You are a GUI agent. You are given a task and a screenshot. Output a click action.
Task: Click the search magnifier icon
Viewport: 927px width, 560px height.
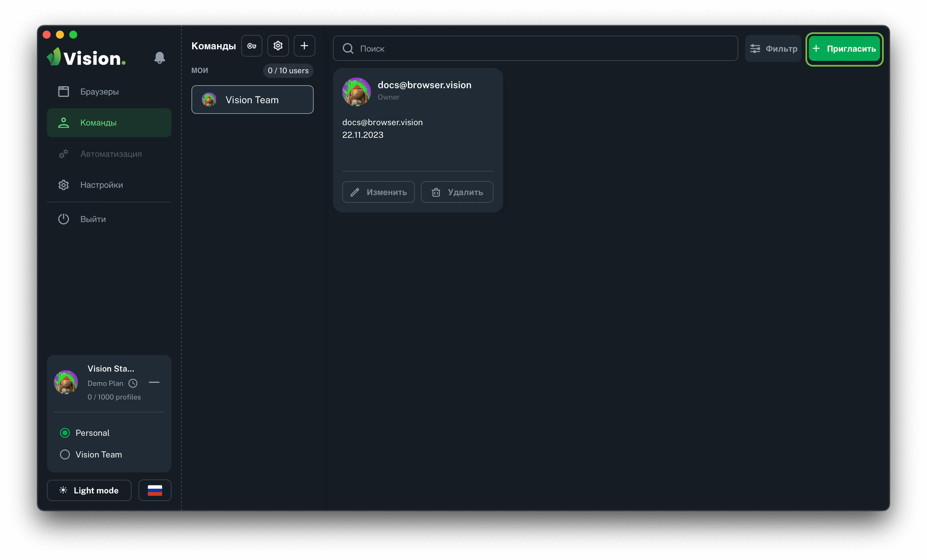[x=348, y=49]
